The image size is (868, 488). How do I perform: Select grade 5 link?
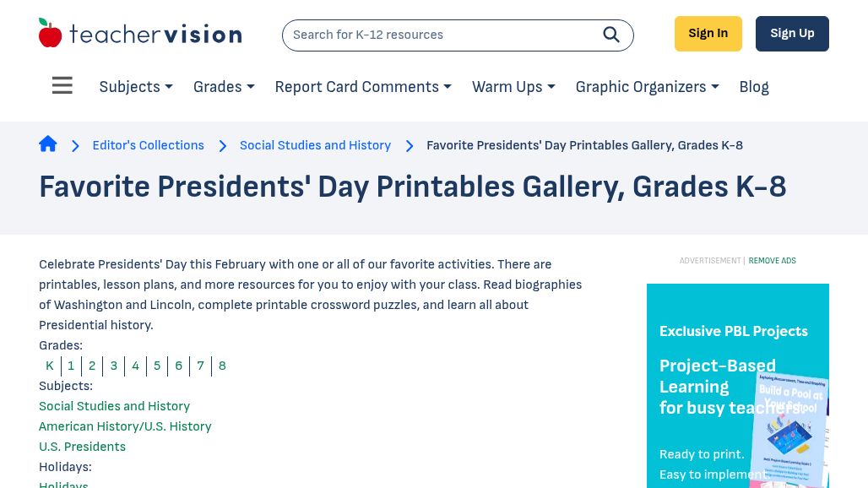pyautogui.click(x=157, y=366)
